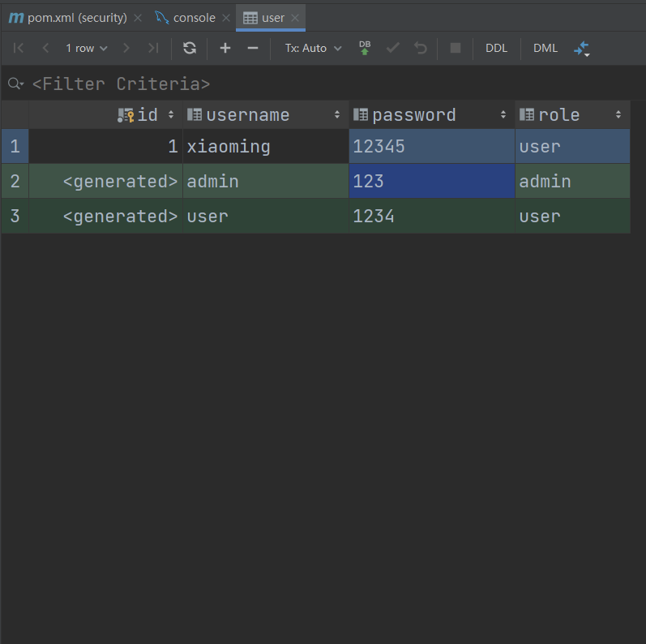The image size is (646, 644).
Task: Select row number 1 header
Action: pos(15,146)
